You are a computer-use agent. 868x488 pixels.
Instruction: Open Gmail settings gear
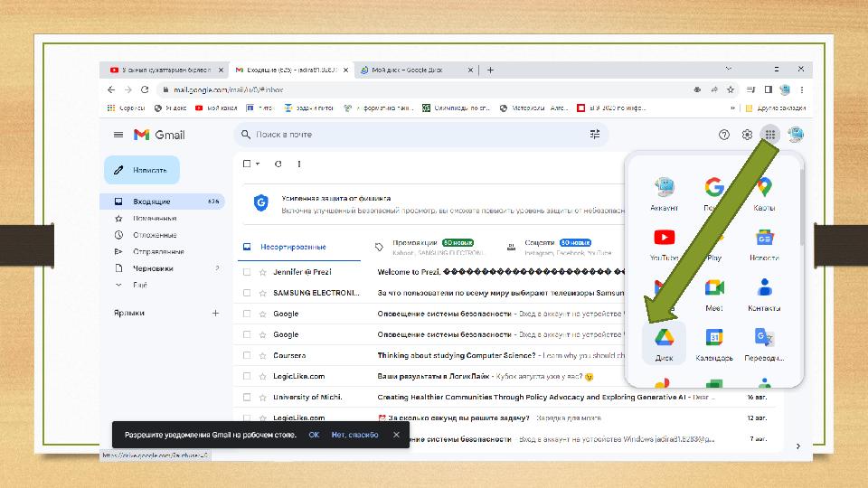[747, 135]
